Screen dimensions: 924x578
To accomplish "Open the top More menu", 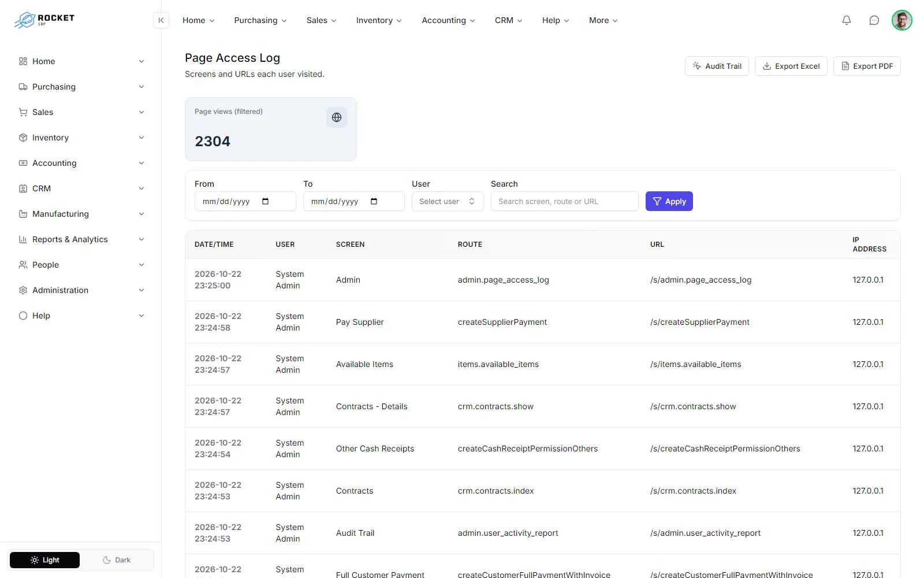I will 603,20.
